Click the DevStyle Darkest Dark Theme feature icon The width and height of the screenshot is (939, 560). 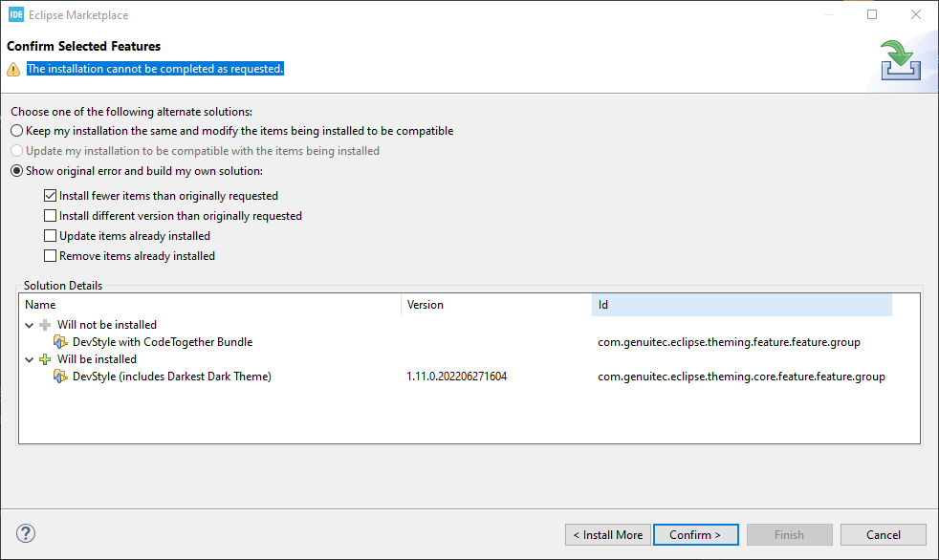[x=60, y=377]
